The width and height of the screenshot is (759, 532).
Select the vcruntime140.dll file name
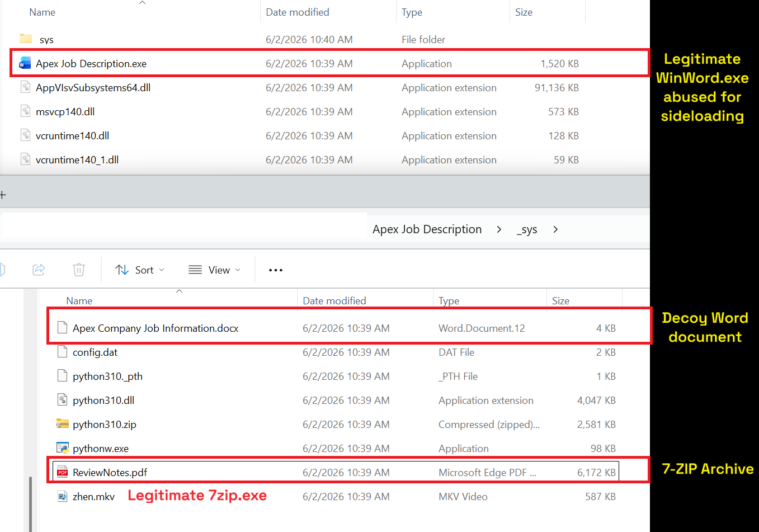click(x=72, y=135)
